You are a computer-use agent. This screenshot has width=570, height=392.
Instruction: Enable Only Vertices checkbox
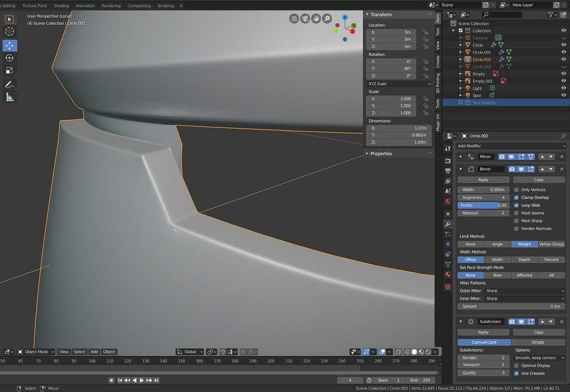coord(516,190)
